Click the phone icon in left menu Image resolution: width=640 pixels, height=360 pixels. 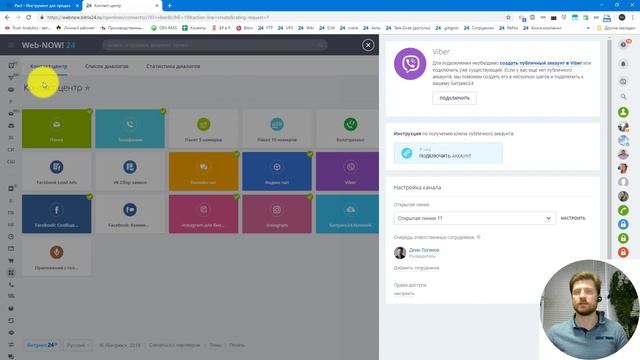pos(11,284)
